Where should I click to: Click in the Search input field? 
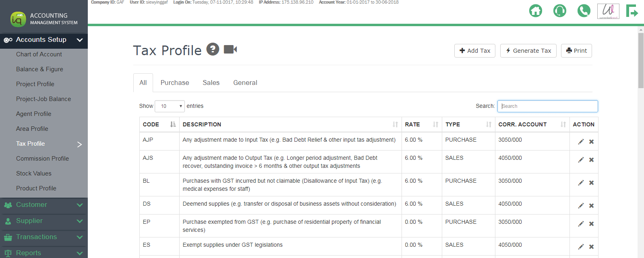[x=547, y=106]
